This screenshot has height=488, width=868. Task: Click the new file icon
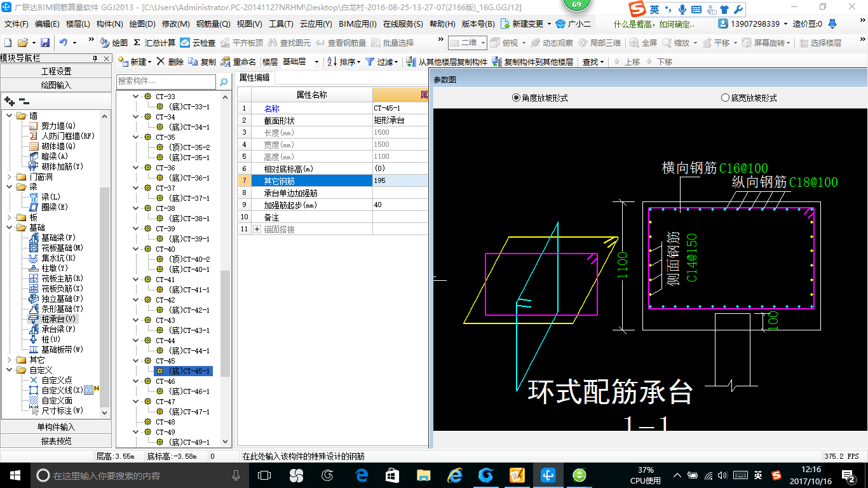point(8,43)
